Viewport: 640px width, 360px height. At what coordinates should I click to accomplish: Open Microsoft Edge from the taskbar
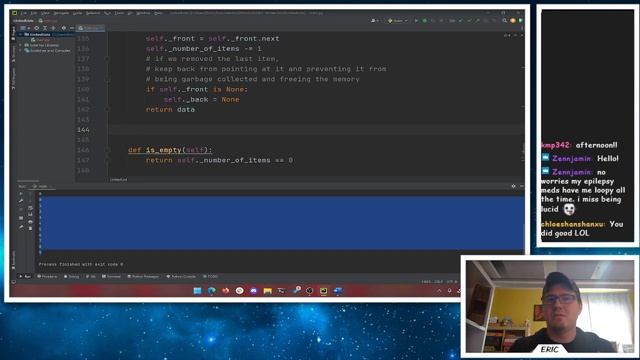[211, 291]
